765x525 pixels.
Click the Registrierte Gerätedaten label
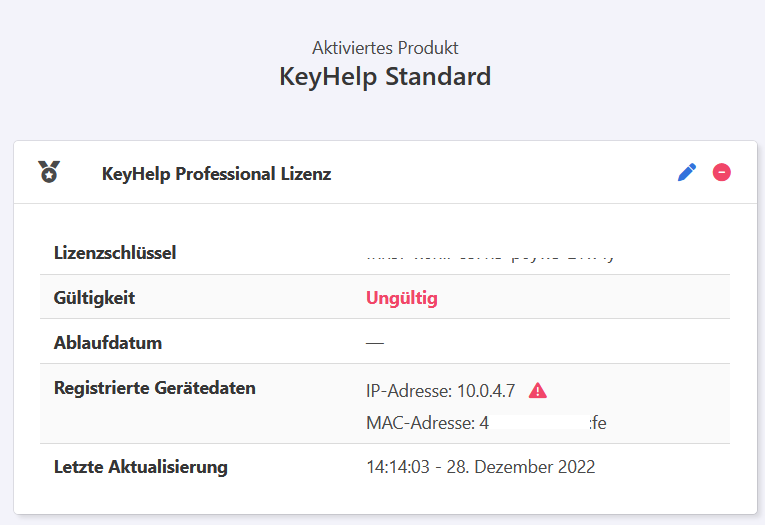(155, 388)
